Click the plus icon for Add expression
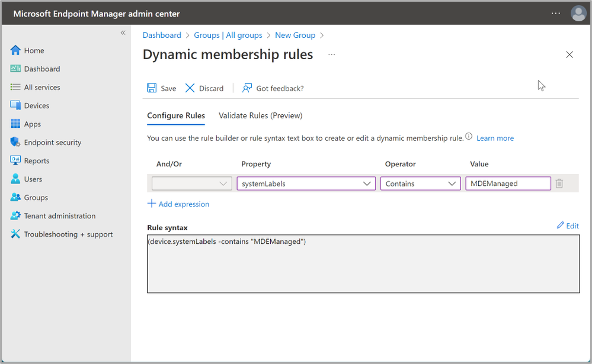This screenshot has width=592, height=364. point(151,204)
